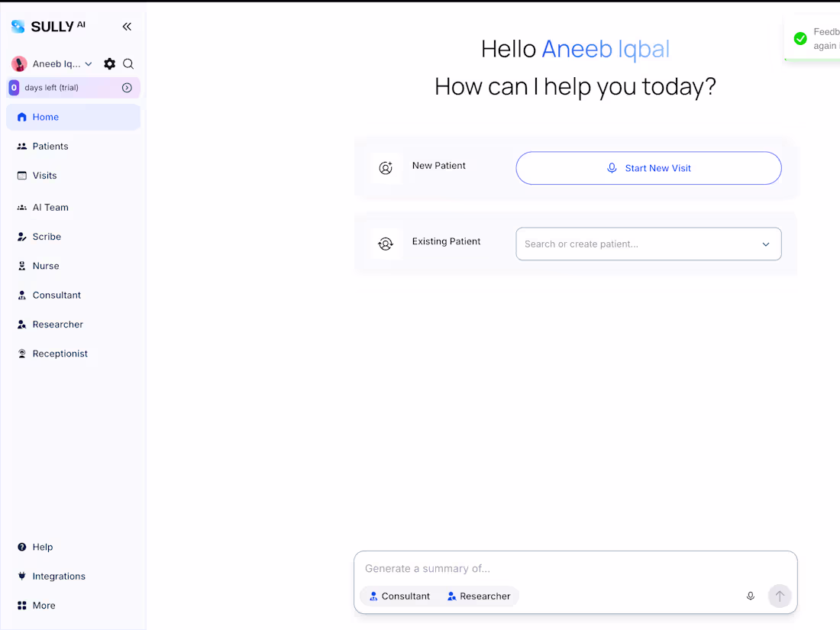Toggle the Researcher chip in prompt box
The width and height of the screenshot is (840, 630).
pyautogui.click(x=479, y=596)
